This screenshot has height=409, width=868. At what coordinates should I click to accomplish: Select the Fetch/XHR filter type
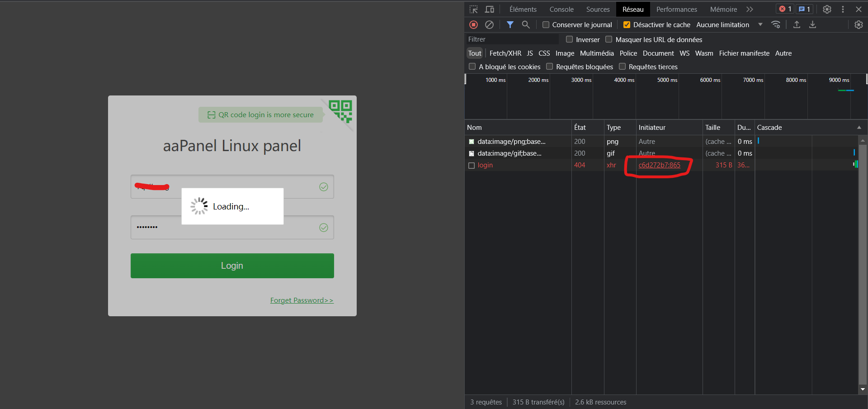click(x=505, y=53)
